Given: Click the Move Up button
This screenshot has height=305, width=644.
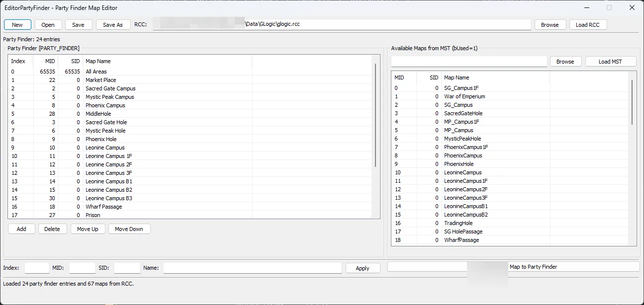Looking at the screenshot, I should pyautogui.click(x=88, y=229).
